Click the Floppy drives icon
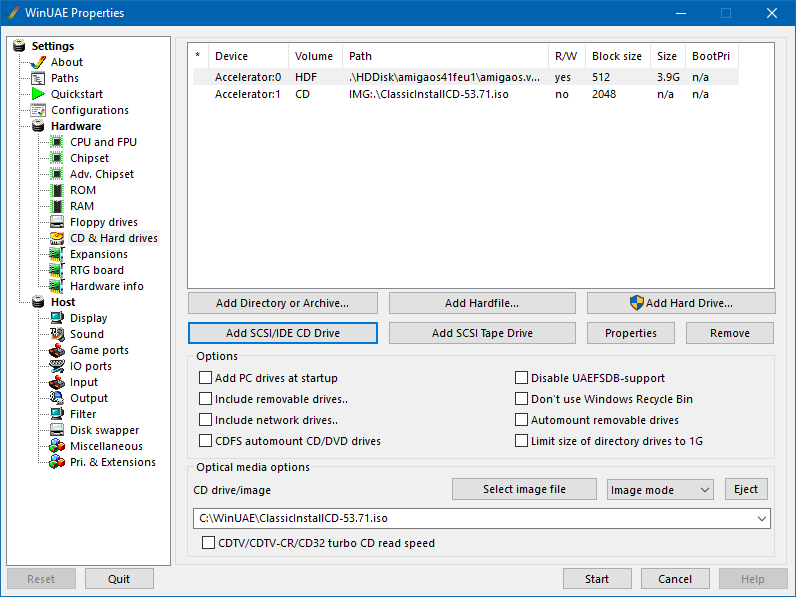The image size is (796, 597). 57,222
